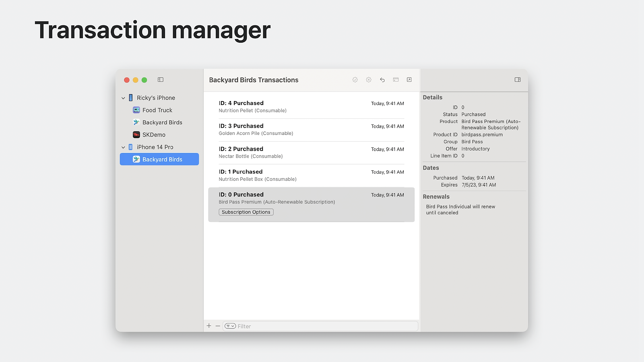Click the SKDemo app icon

pyautogui.click(x=136, y=134)
